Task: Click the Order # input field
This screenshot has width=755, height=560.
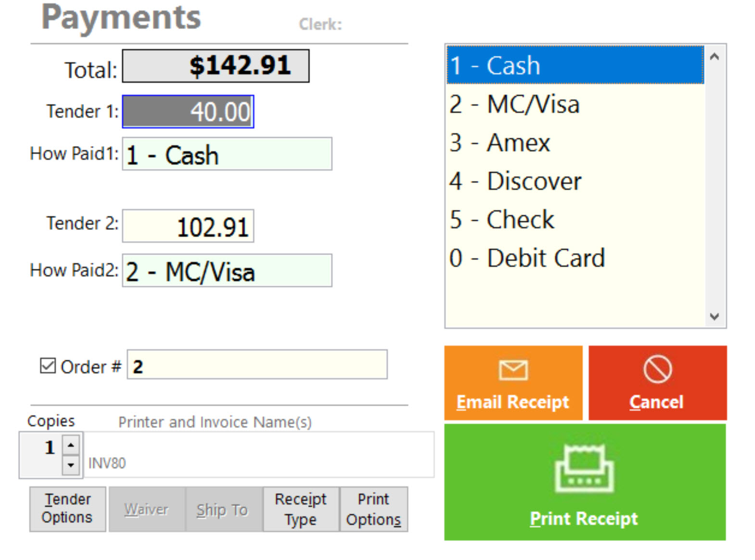Action: click(x=257, y=365)
